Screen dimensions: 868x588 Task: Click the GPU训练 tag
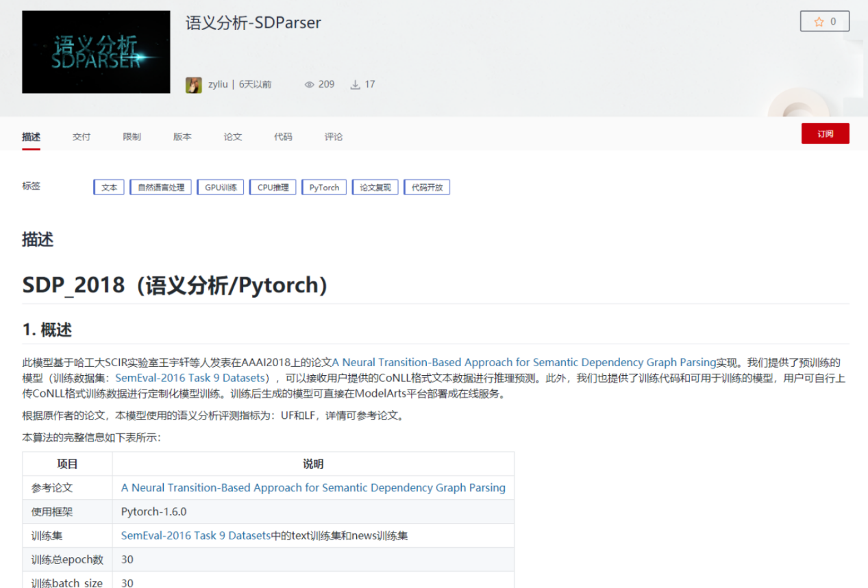(221, 188)
